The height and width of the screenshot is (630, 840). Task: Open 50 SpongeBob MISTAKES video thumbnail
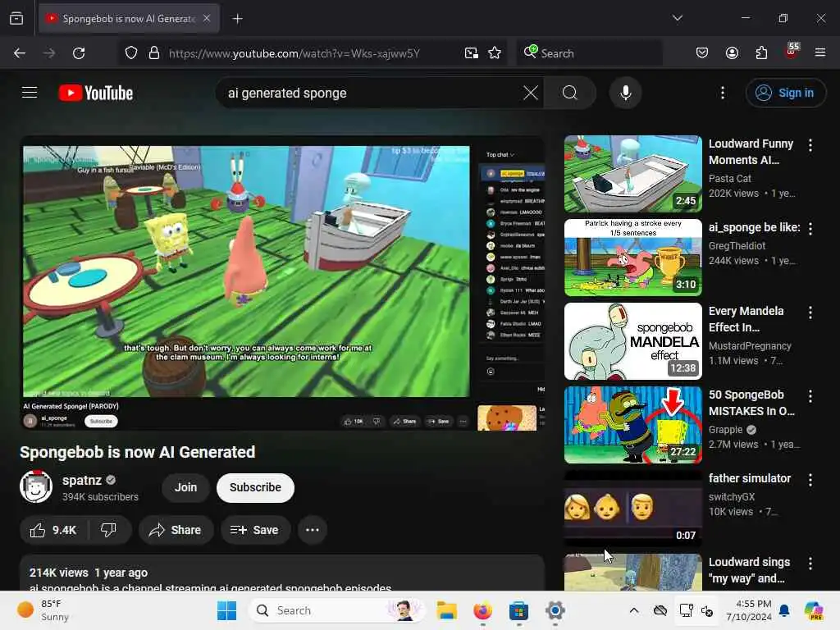click(632, 425)
